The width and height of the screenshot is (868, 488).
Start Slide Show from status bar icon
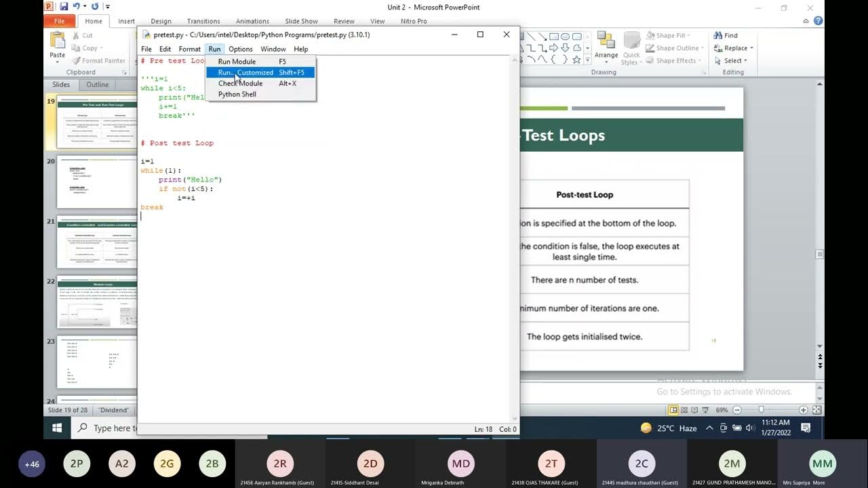pos(707,410)
